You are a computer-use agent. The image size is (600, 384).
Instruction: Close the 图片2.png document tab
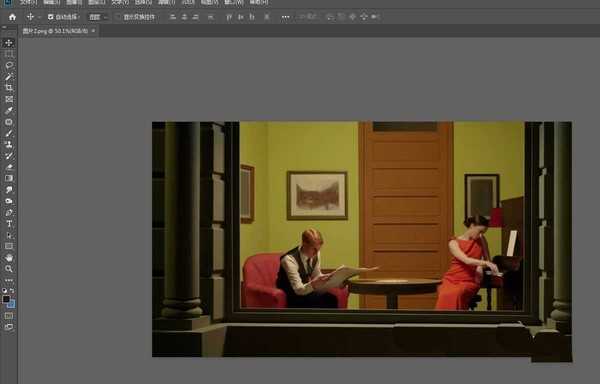click(x=93, y=31)
